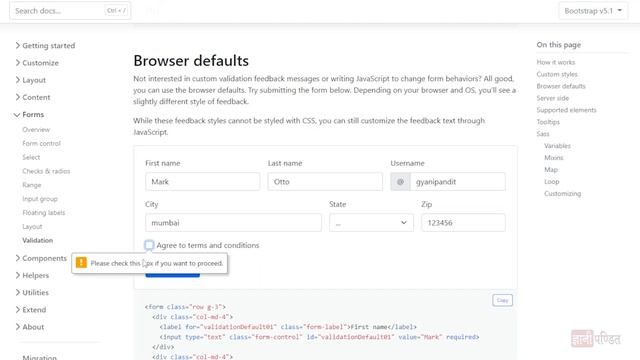Jump to Supported elements section
The height and width of the screenshot is (360, 640).
pos(566,110)
